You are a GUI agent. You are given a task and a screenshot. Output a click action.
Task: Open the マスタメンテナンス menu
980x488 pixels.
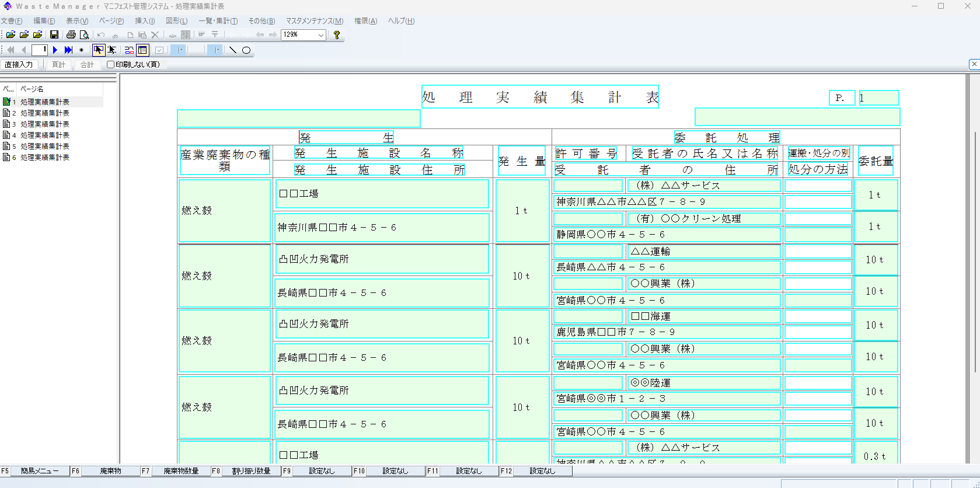[x=314, y=21]
